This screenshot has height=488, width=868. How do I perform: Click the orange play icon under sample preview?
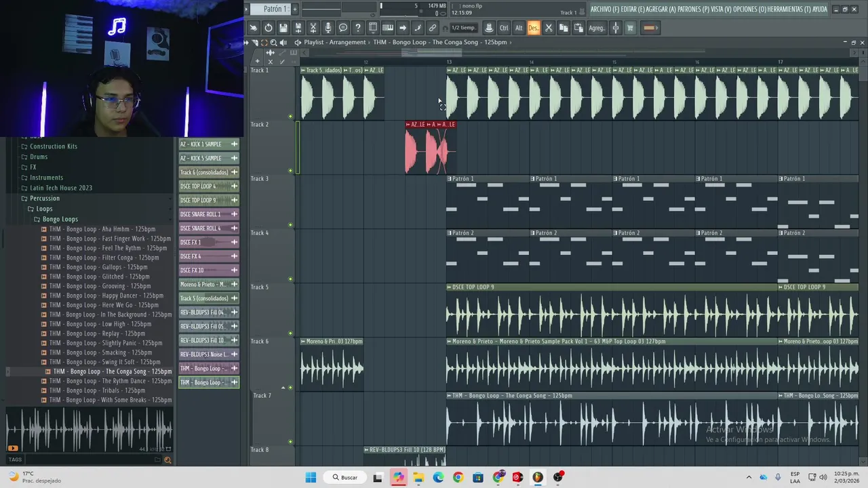point(13,448)
